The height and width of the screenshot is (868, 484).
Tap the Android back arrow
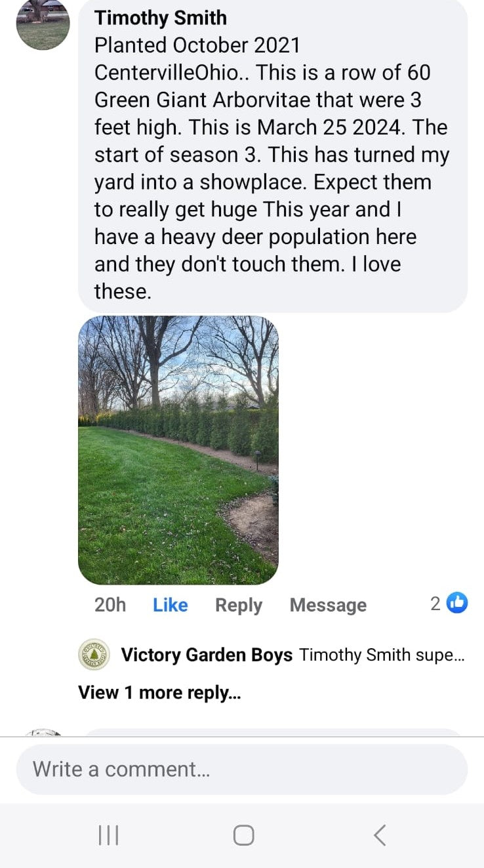click(379, 835)
